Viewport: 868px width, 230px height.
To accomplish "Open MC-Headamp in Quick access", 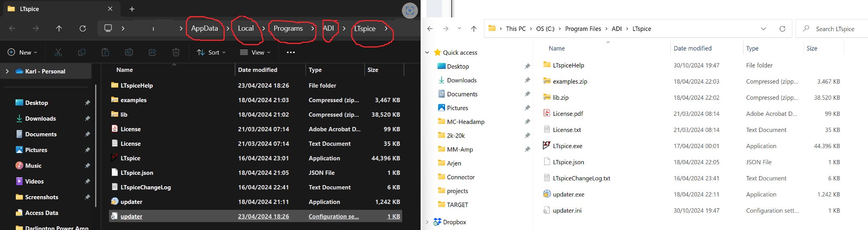I will [x=465, y=122].
